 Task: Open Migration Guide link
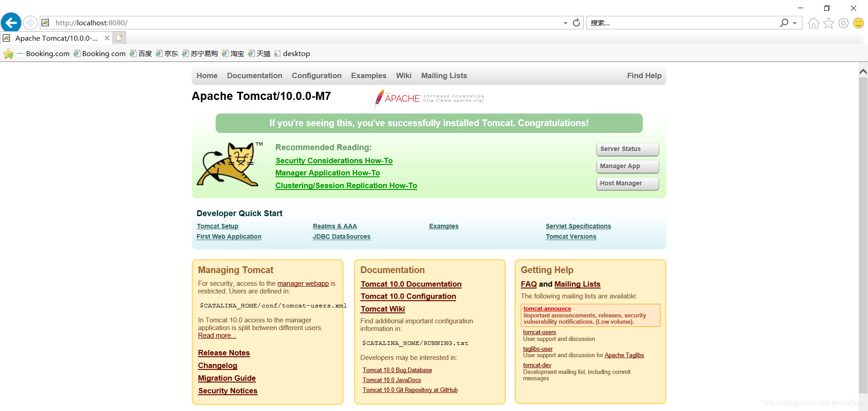[x=226, y=378]
